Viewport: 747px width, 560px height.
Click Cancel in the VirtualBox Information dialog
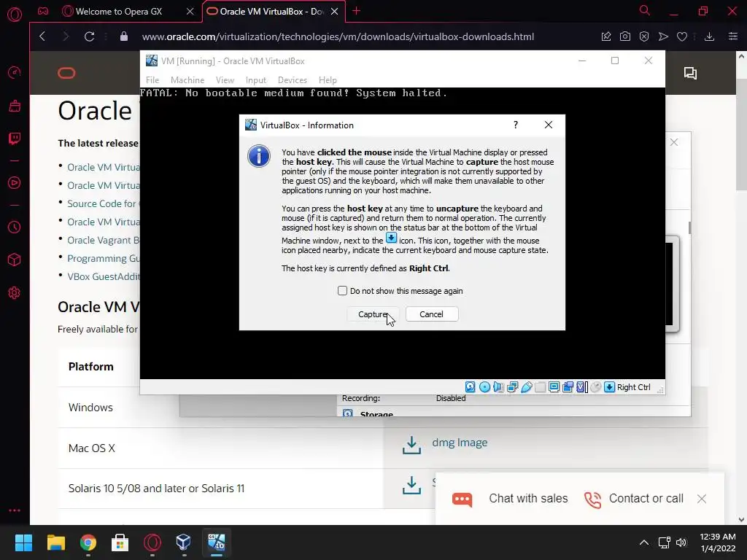point(432,314)
